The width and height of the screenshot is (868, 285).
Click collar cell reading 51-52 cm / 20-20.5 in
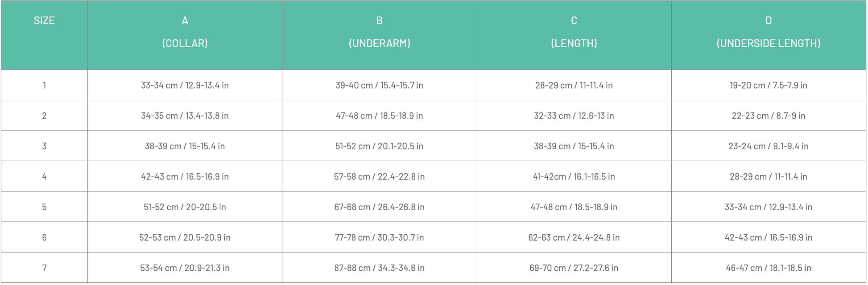click(x=185, y=207)
